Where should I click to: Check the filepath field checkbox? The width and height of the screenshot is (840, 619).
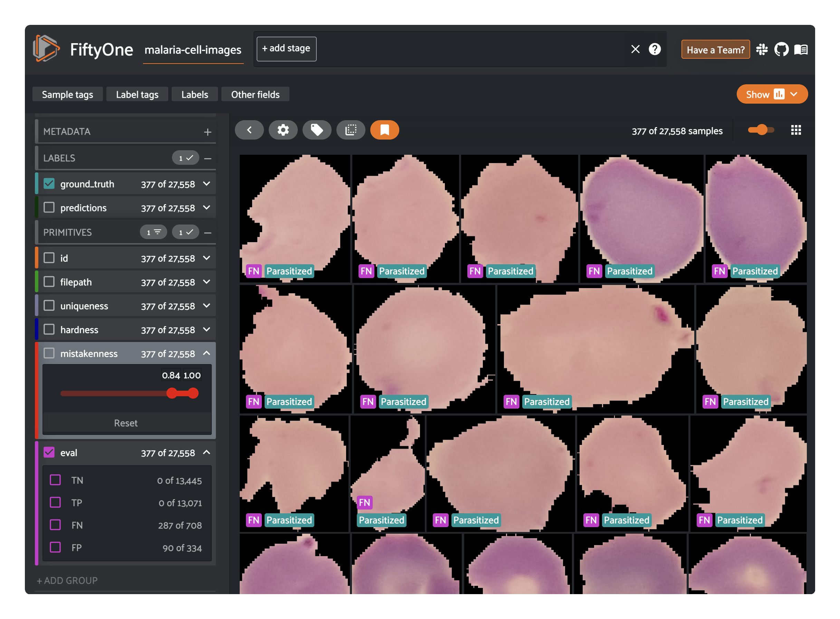[x=49, y=282]
